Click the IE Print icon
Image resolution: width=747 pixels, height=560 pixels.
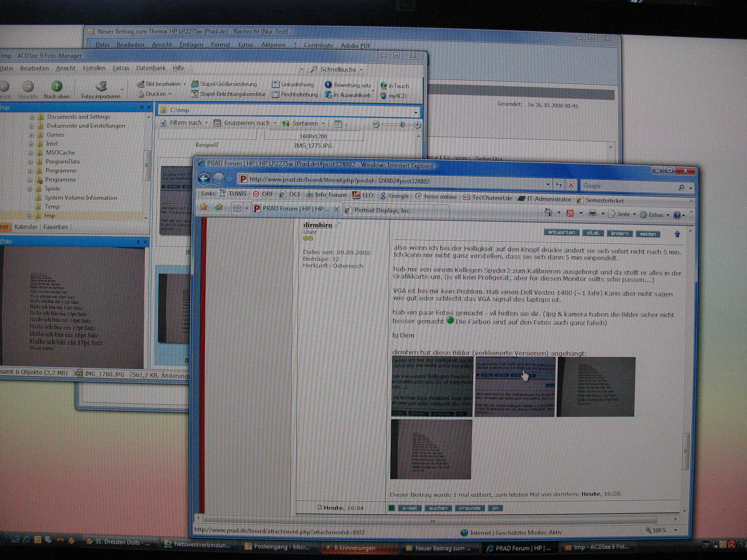[592, 214]
